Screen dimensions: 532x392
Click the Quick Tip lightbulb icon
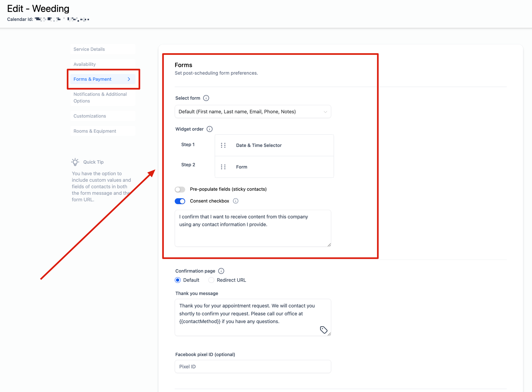(x=75, y=162)
